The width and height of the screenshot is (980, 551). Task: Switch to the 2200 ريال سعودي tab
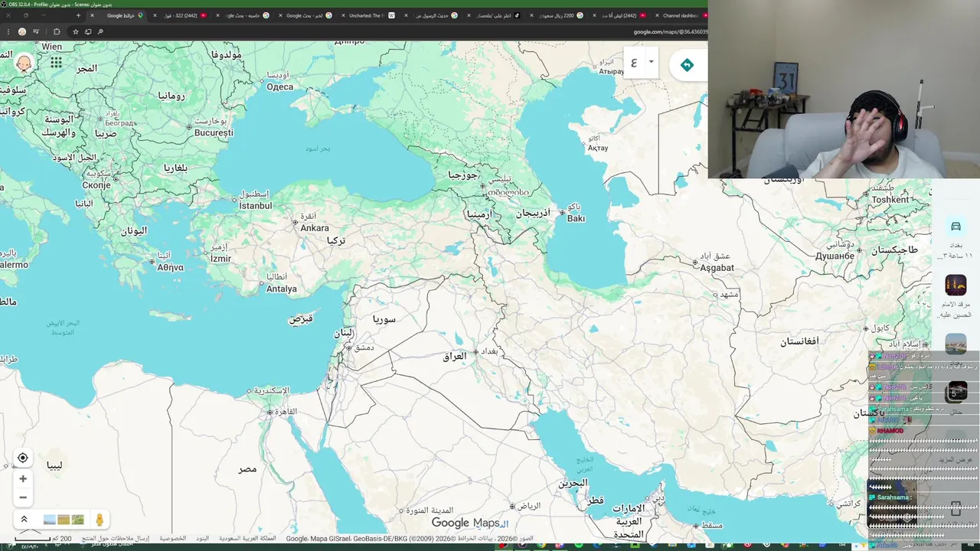pyautogui.click(x=559, y=15)
